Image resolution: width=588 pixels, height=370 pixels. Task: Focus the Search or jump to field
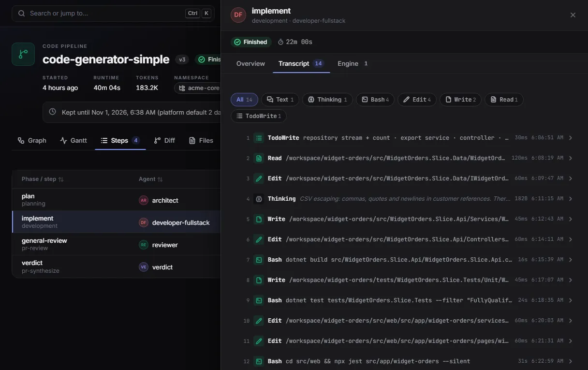tap(113, 14)
